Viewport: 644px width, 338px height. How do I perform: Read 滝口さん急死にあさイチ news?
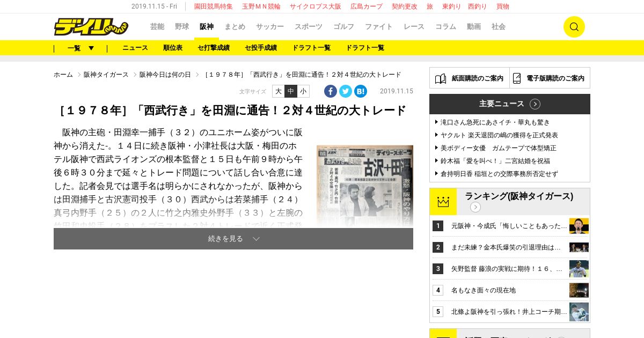pos(495,122)
